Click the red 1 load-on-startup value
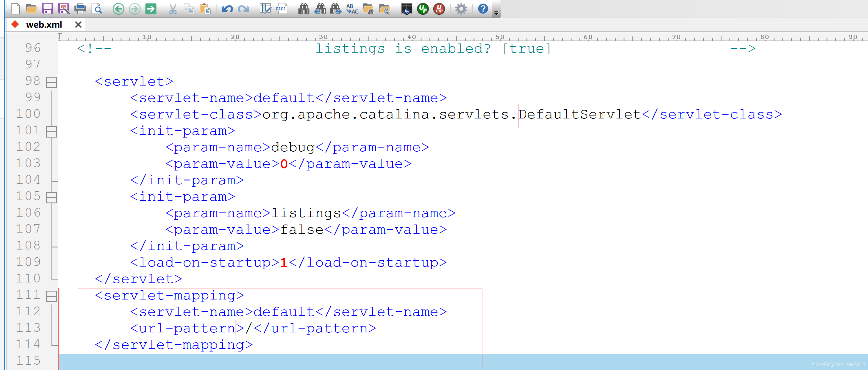 pyautogui.click(x=284, y=263)
